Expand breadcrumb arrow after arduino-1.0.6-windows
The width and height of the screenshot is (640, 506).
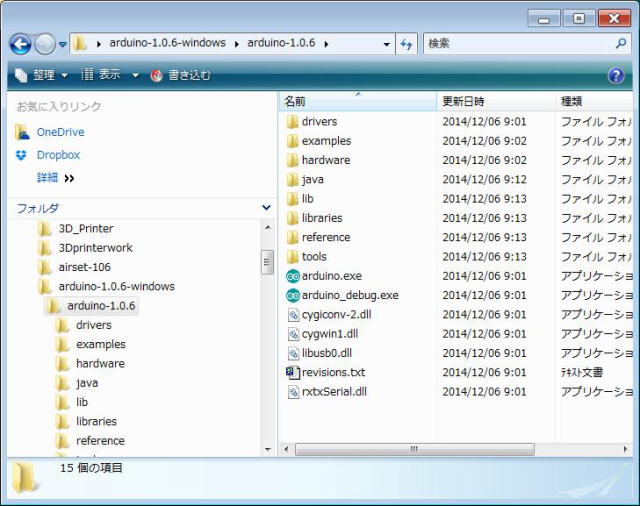tap(237, 44)
